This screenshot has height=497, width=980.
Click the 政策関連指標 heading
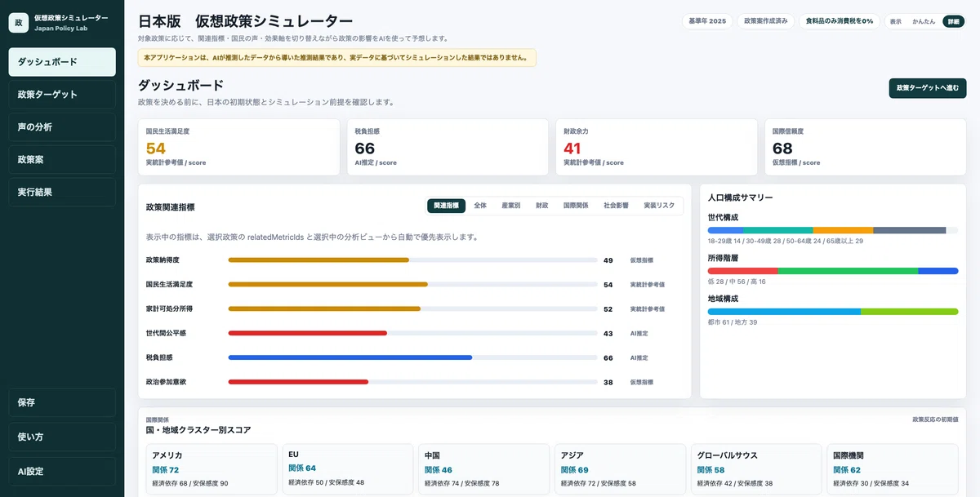(170, 207)
